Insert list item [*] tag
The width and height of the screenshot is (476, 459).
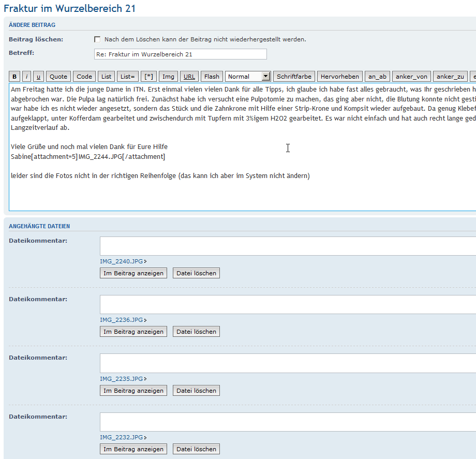[148, 77]
